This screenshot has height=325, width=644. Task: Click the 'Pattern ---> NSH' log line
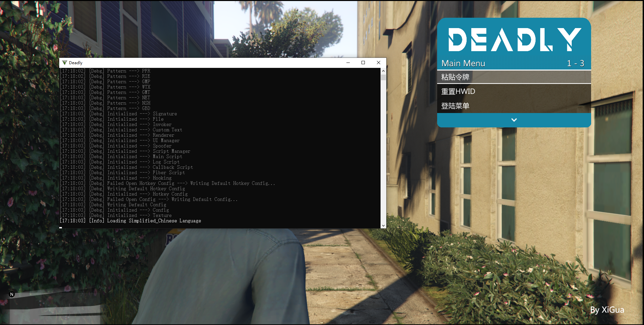pyautogui.click(x=105, y=103)
